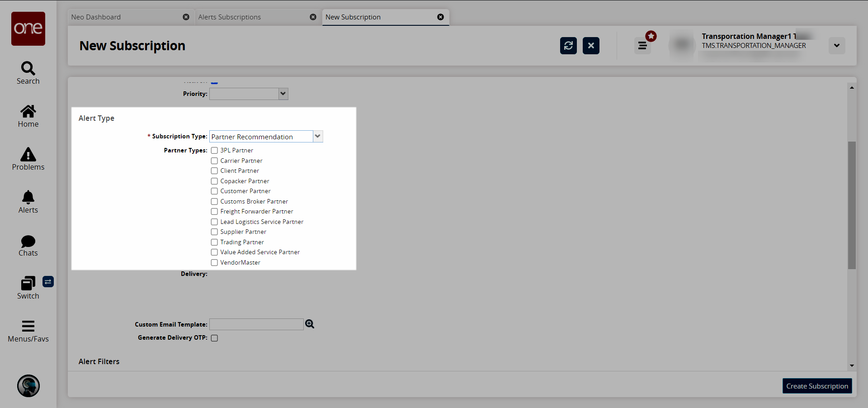Check the Carrier Partner checkbox
The width and height of the screenshot is (868, 408).
tap(214, 161)
